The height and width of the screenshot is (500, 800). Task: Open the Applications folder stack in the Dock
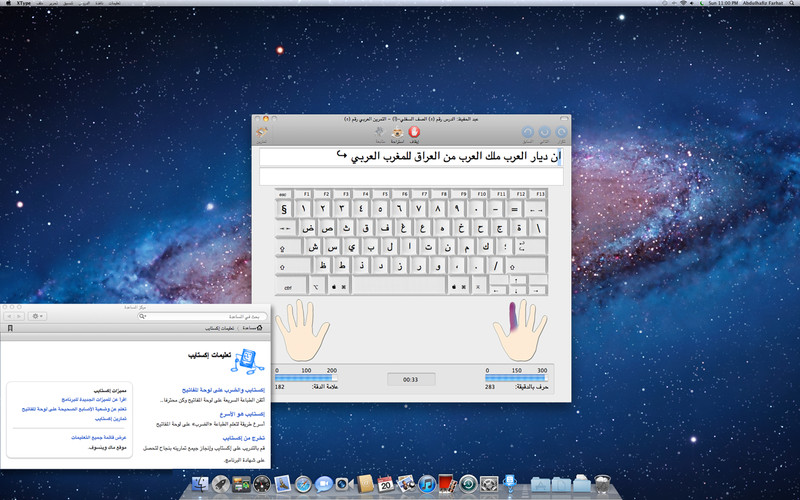540,484
